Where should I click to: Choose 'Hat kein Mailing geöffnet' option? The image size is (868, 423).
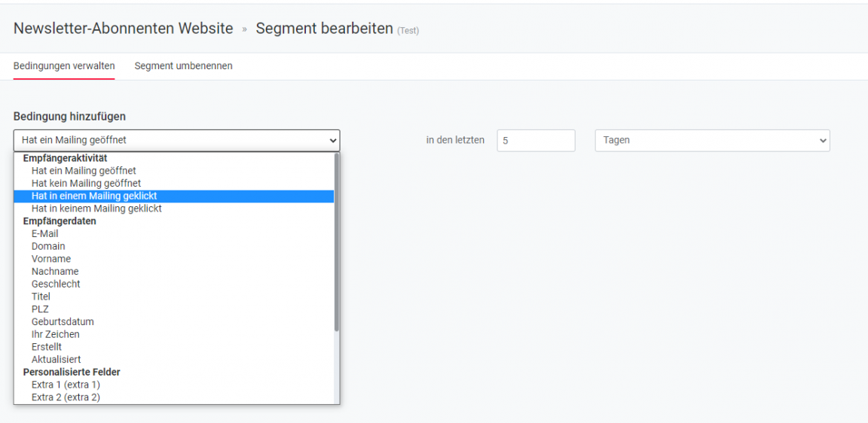(x=86, y=184)
